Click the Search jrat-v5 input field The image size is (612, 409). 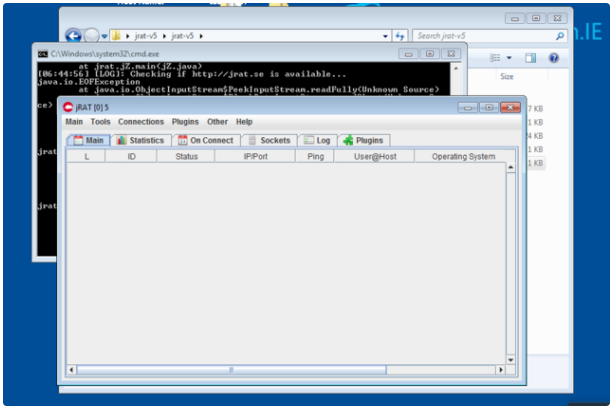point(480,36)
